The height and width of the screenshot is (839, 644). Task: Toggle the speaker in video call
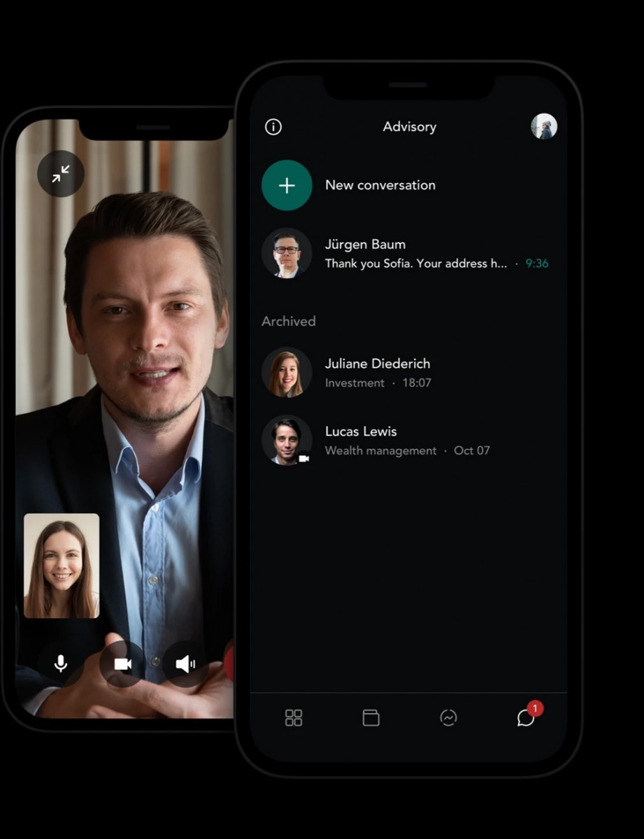pos(185,664)
